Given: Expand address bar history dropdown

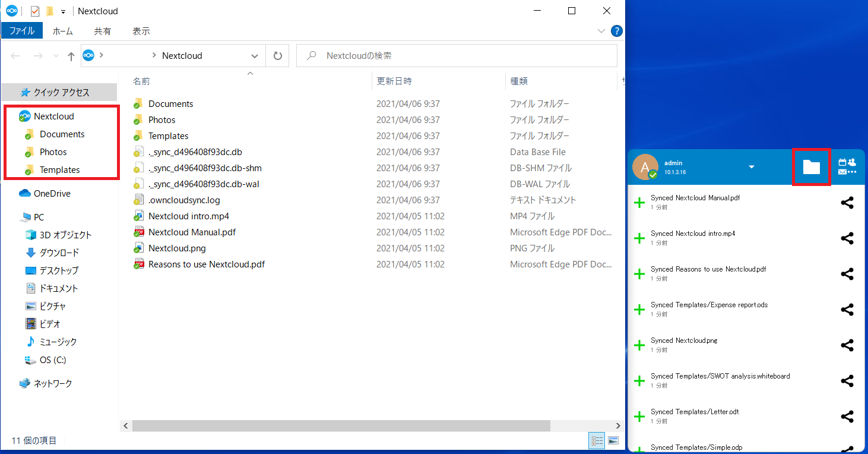Looking at the screenshot, I should point(255,56).
